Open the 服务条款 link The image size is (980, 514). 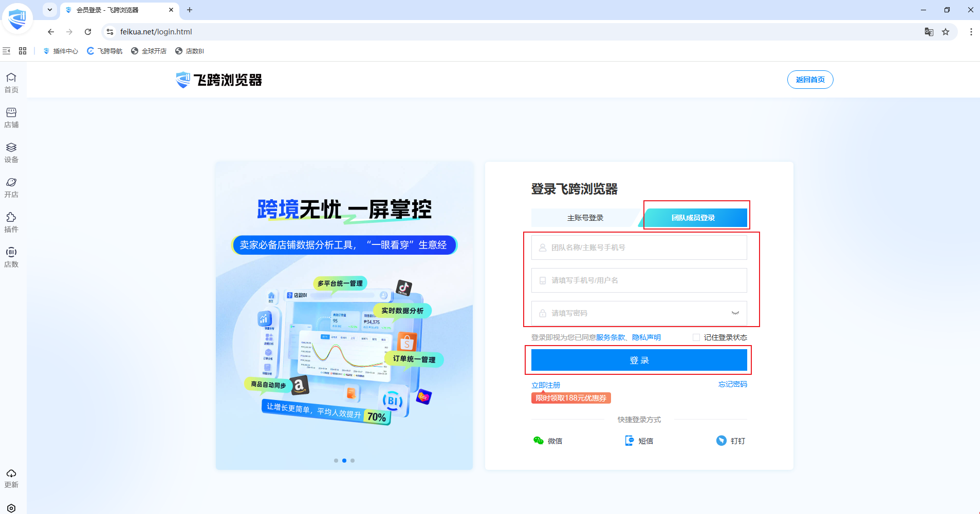coord(611,337)
